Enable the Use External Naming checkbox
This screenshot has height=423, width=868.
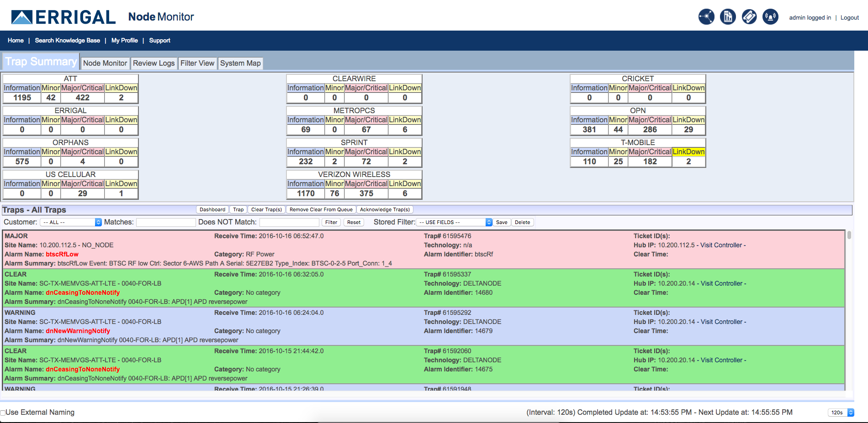pos(3,413)
